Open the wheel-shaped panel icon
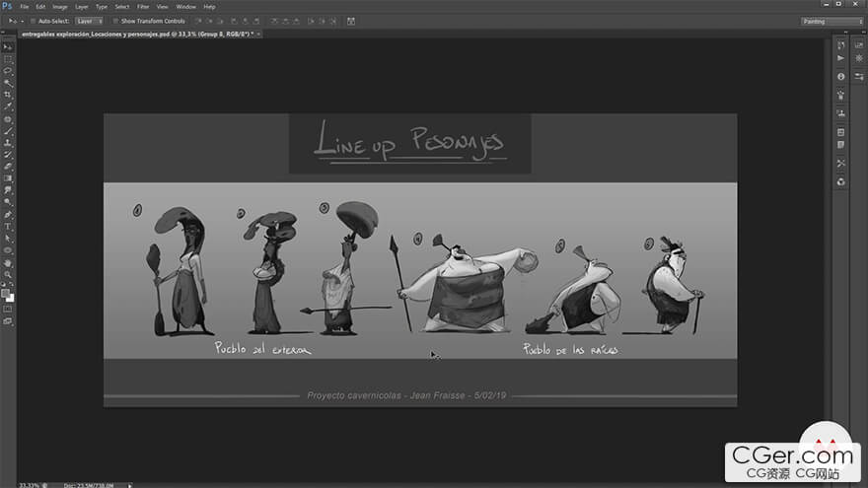868x488 pixels. click(x=859, y=58)
